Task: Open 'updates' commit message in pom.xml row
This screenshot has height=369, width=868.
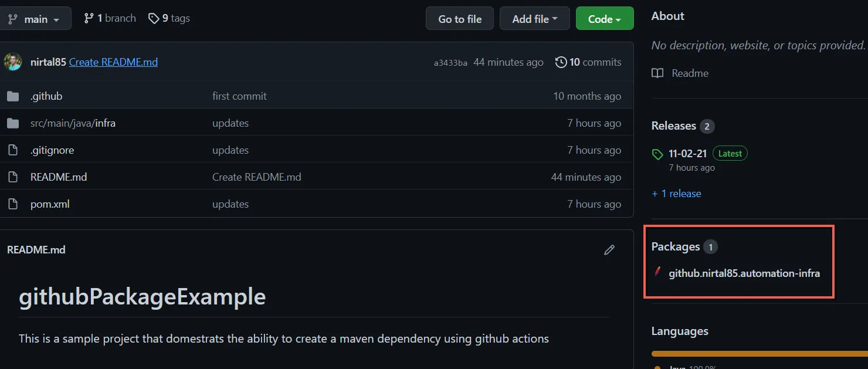Action: click(x=230, y=204)
